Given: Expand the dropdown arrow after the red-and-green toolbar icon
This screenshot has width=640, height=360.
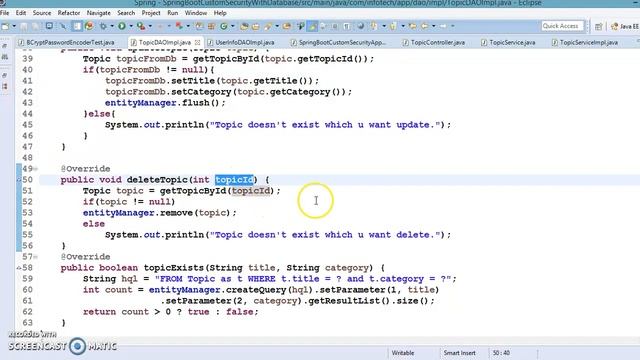Looking at the screenshot, I should tap(188, 26).
